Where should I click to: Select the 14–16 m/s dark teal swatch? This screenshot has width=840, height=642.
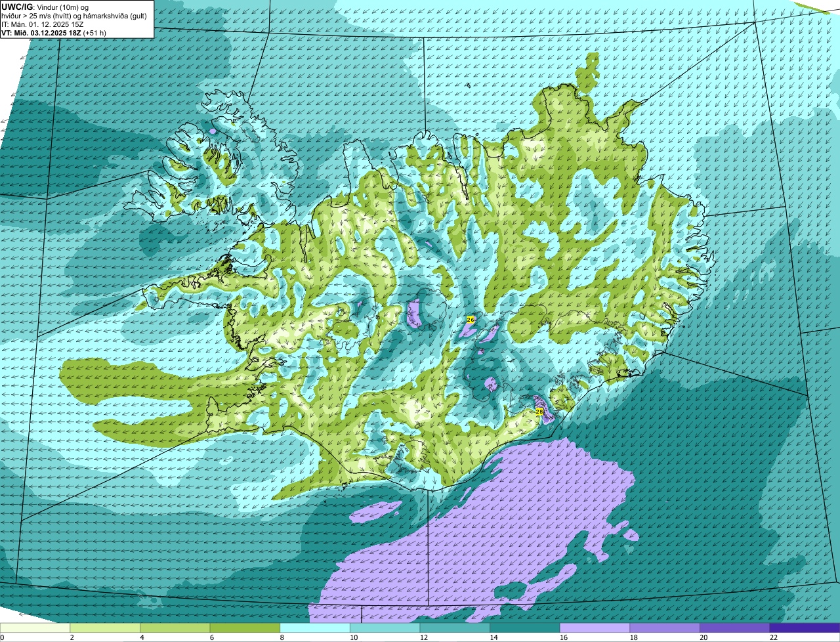525,628
